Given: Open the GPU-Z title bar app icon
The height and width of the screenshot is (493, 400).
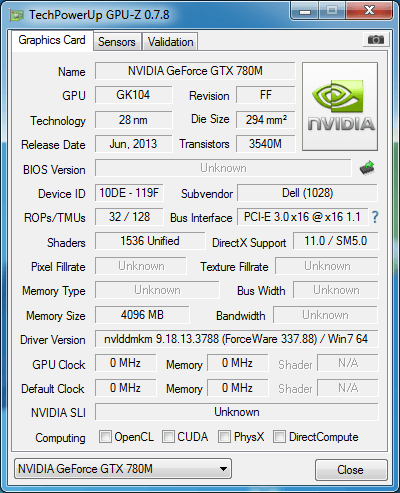Looking at the screenshot, I should [x=17, y=15].
